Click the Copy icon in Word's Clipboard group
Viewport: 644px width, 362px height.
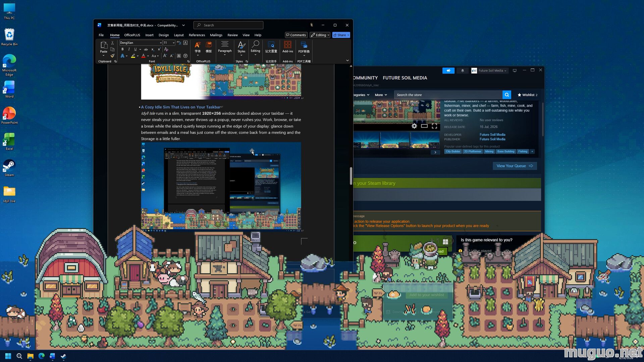(x=112, y=49)
